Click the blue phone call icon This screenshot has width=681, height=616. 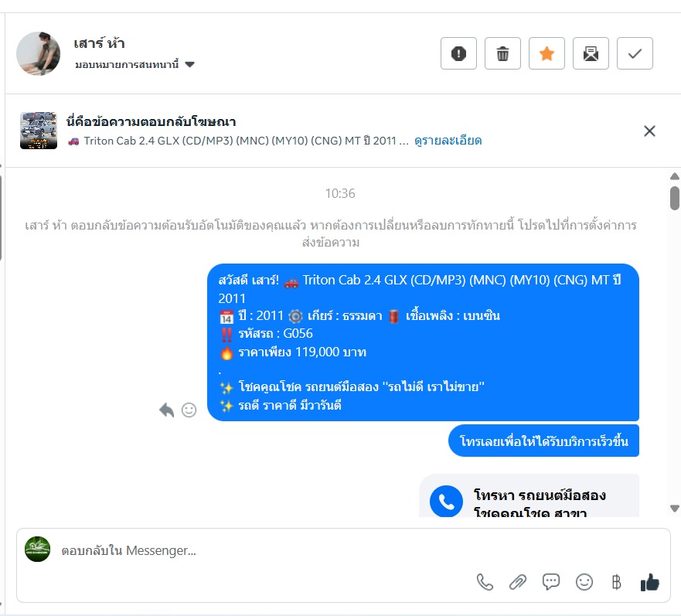click(446, 502)
